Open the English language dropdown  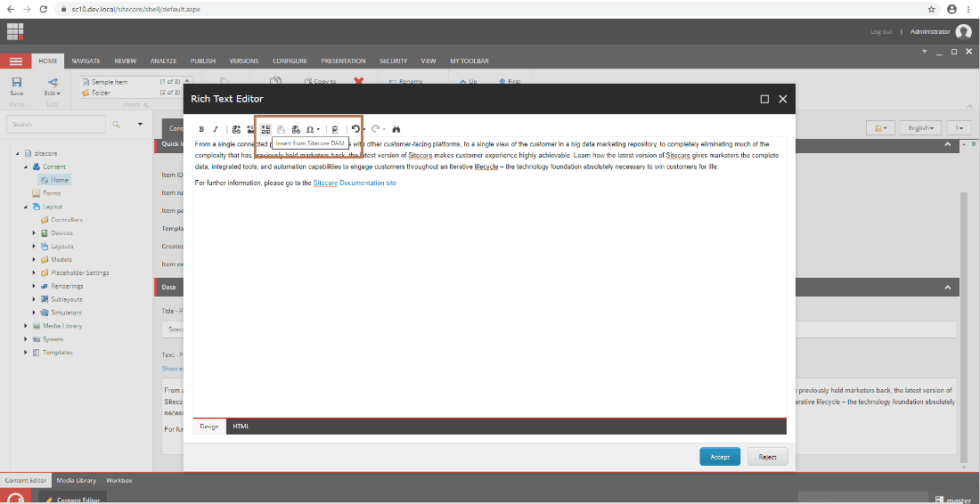tap(921, 127)
